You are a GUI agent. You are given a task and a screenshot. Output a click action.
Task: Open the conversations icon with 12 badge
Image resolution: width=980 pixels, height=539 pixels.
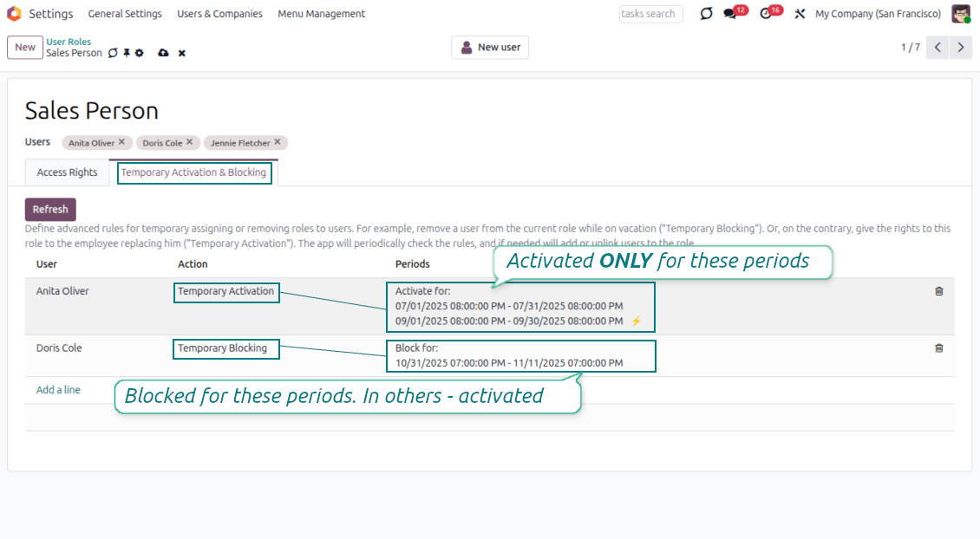pos(730,14)
